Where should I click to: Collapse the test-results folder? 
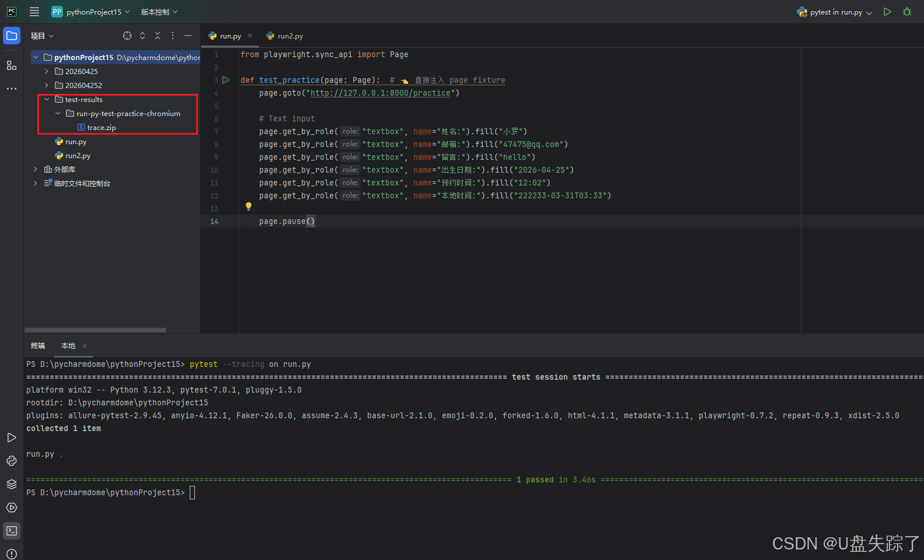pos(47,99)
